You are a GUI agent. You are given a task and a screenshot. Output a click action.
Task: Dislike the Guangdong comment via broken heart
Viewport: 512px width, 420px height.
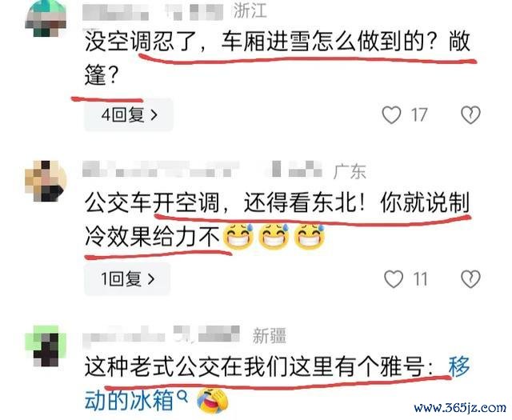470,279
